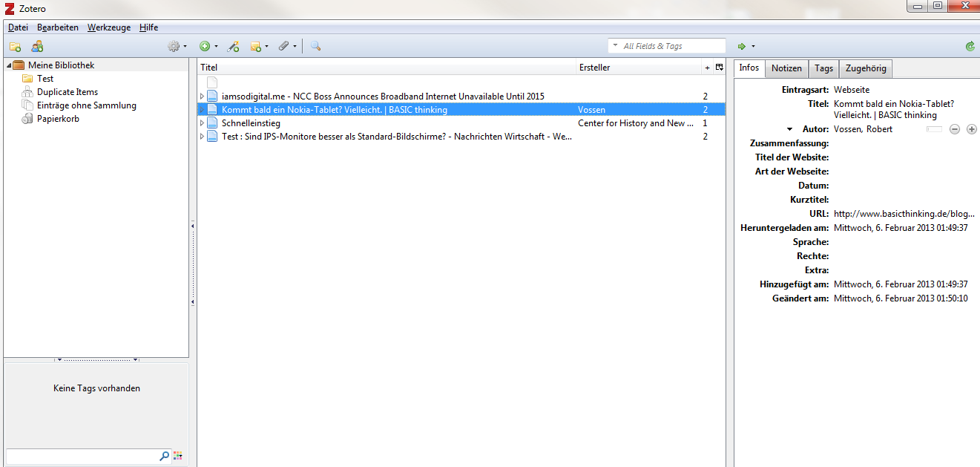Click the tag filter search field
Viewport: 980px width, 467px height.
click(x=82, y=456)
